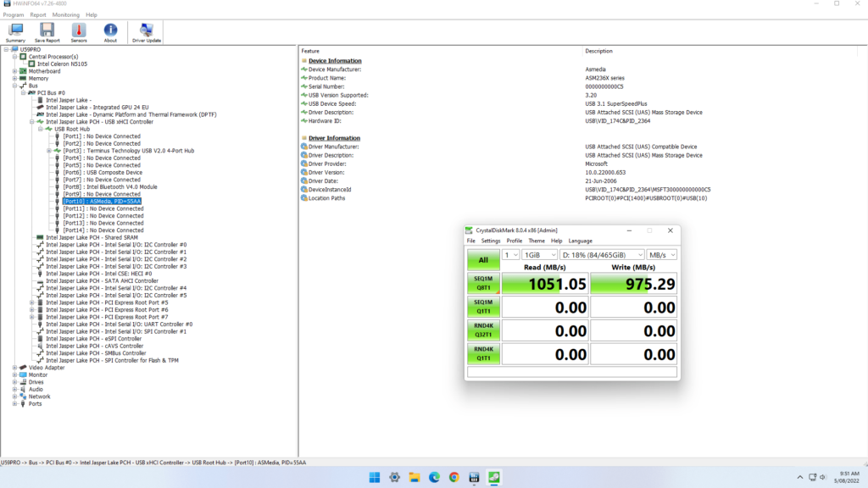Screen dimensions: 868x488
Task: Expand the Drives tree node
Action: (x=14, y=382)
